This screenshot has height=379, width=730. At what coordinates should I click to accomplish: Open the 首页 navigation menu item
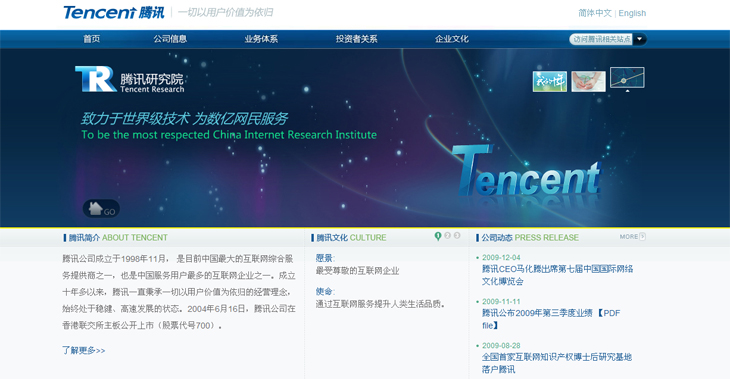pyautogui.click(x=92, y=39)
